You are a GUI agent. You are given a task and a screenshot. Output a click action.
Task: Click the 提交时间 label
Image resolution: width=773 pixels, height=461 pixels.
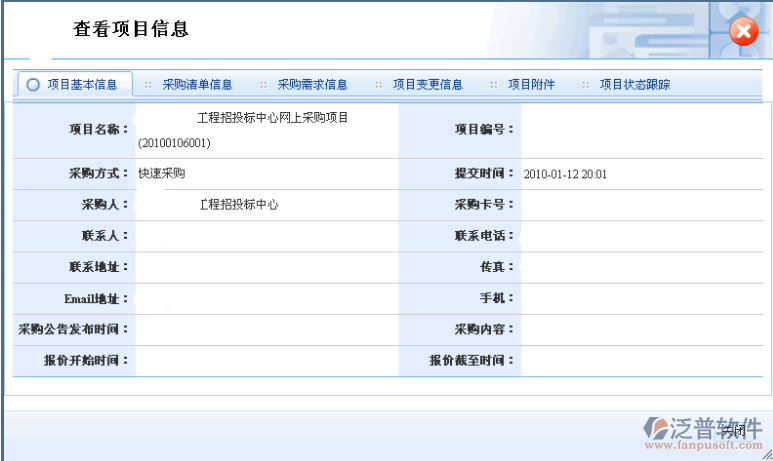tap(484, 174)
